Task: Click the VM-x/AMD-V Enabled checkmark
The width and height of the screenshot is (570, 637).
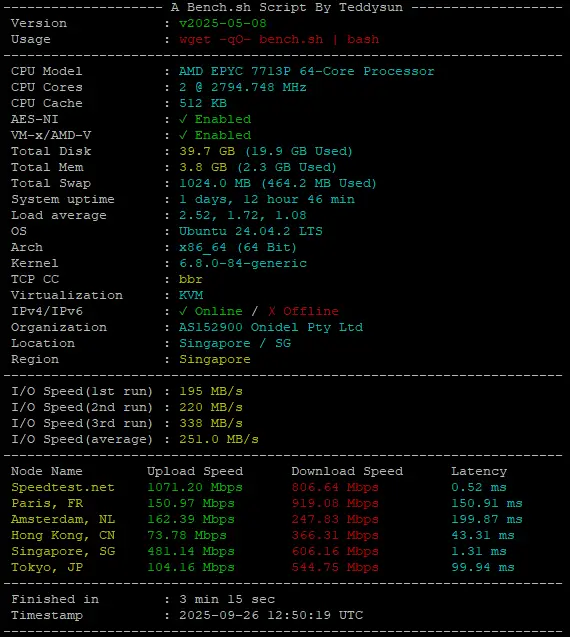Action: 183,135
